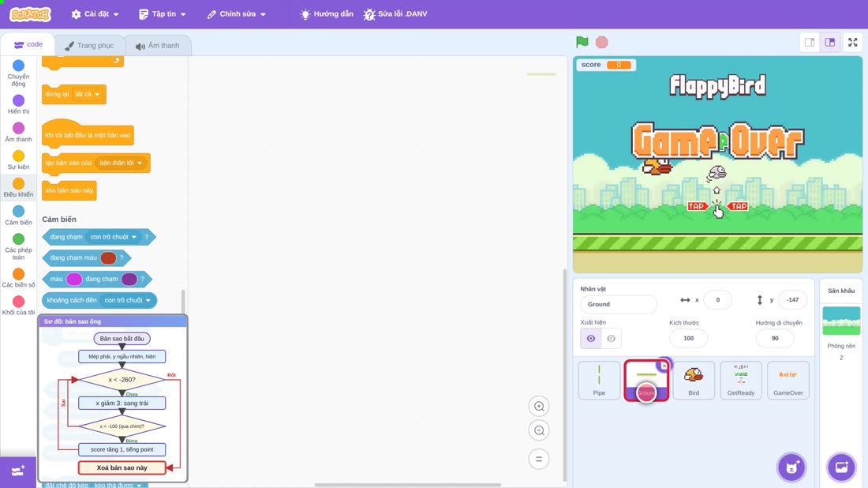Edit the sprite name field Ground

tap(619, 304)
